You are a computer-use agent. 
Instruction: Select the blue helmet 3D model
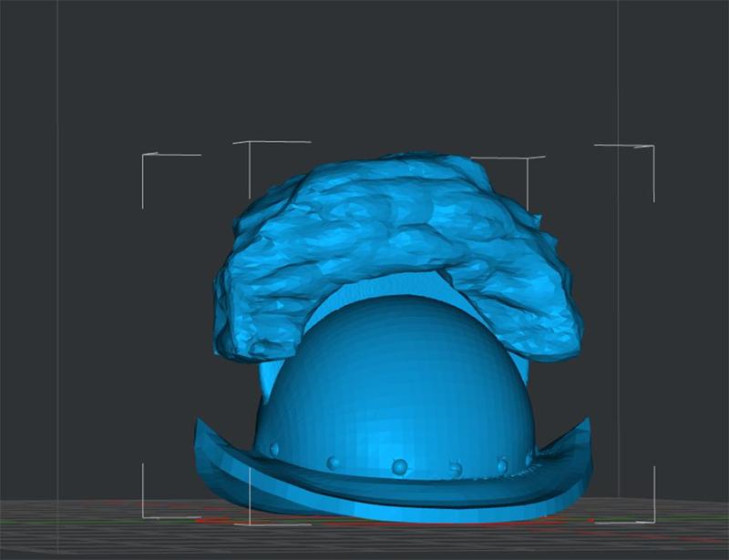[x=393, y=338]
